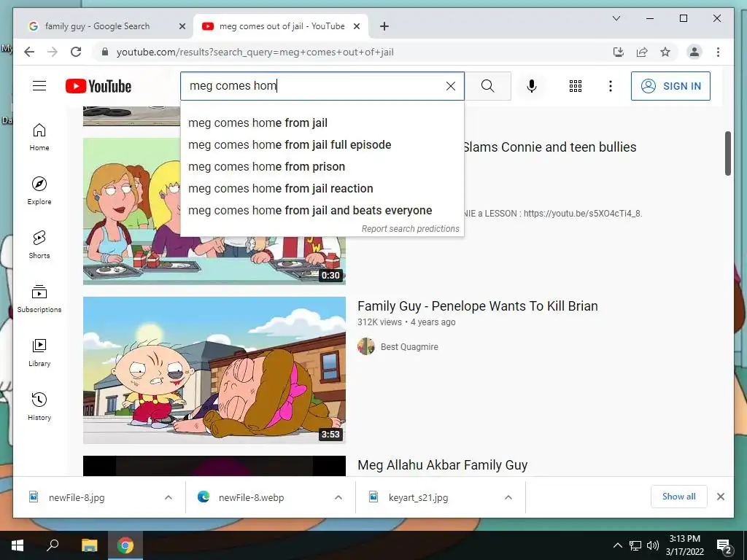The width and height of the screenshot is (747, 560).
Task: Open the Windows Start menu
Action: click(x=18, y=545)
